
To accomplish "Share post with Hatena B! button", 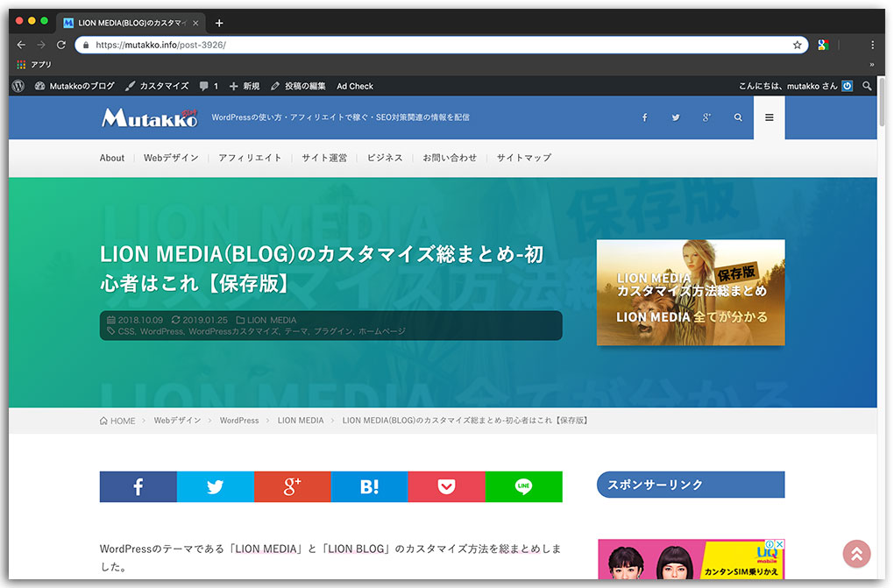I will 369,487.
